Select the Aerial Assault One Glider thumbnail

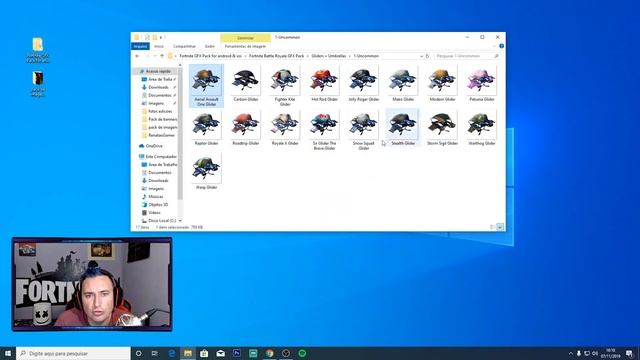(x=206, y=86)
